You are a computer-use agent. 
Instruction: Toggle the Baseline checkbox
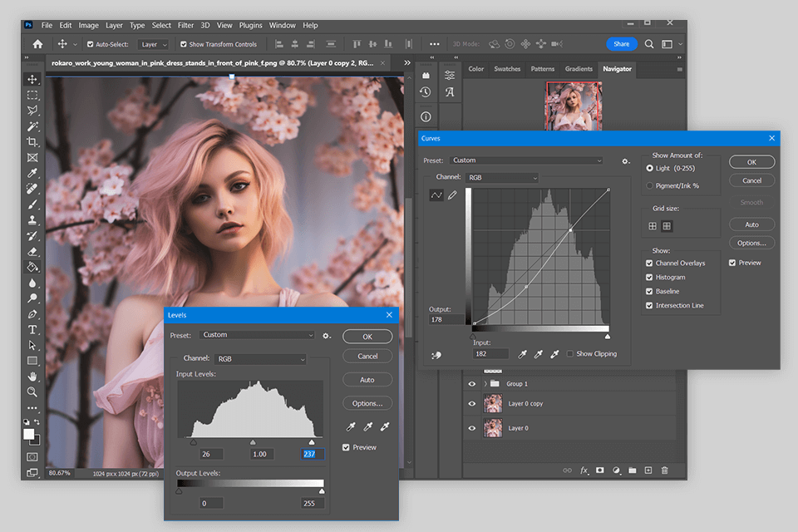pos(649,292)
